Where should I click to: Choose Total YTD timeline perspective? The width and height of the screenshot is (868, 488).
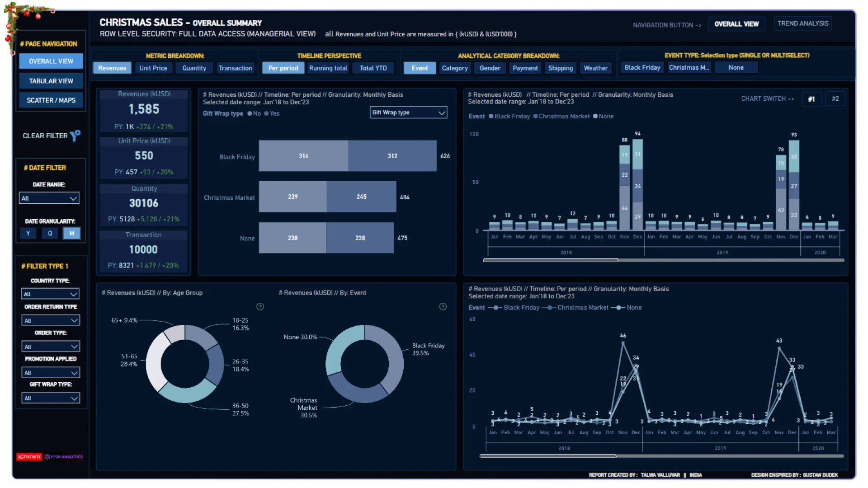tap(373, 68)
